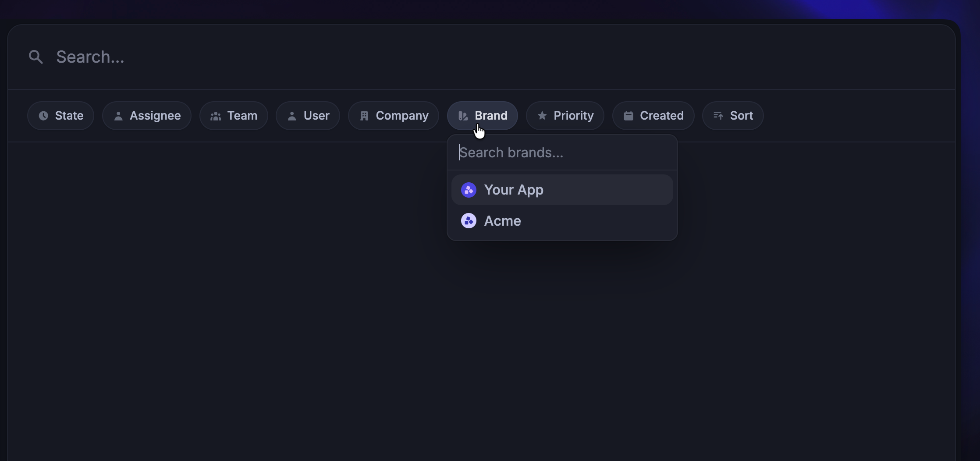
Task: Click the calendar icon in the Created chip
Action: (x=628, y=115)
